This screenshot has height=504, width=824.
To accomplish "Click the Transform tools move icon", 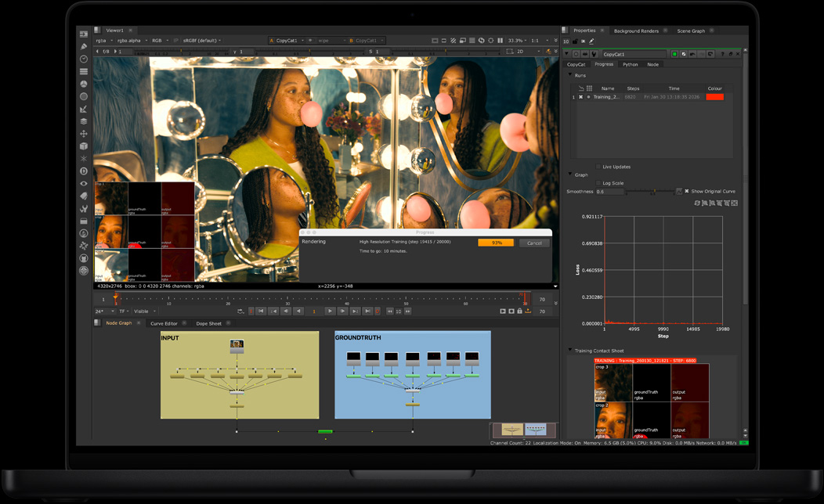I will (83, 134).
